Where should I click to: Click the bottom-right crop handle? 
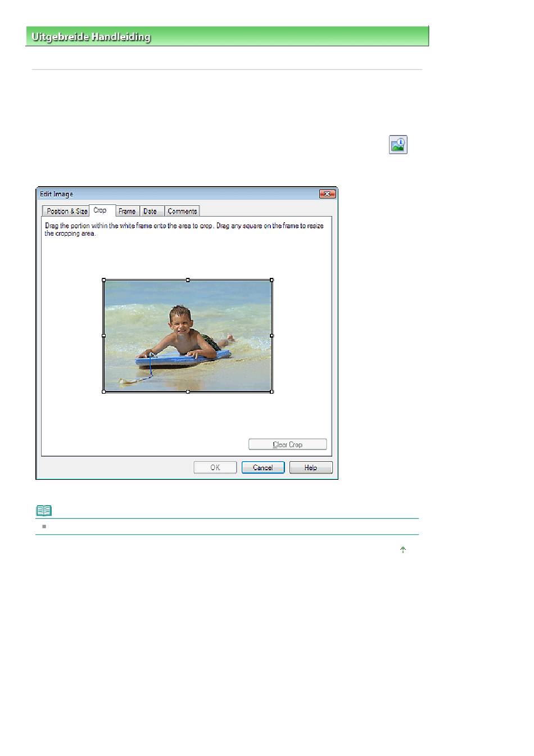coord(272,391)
